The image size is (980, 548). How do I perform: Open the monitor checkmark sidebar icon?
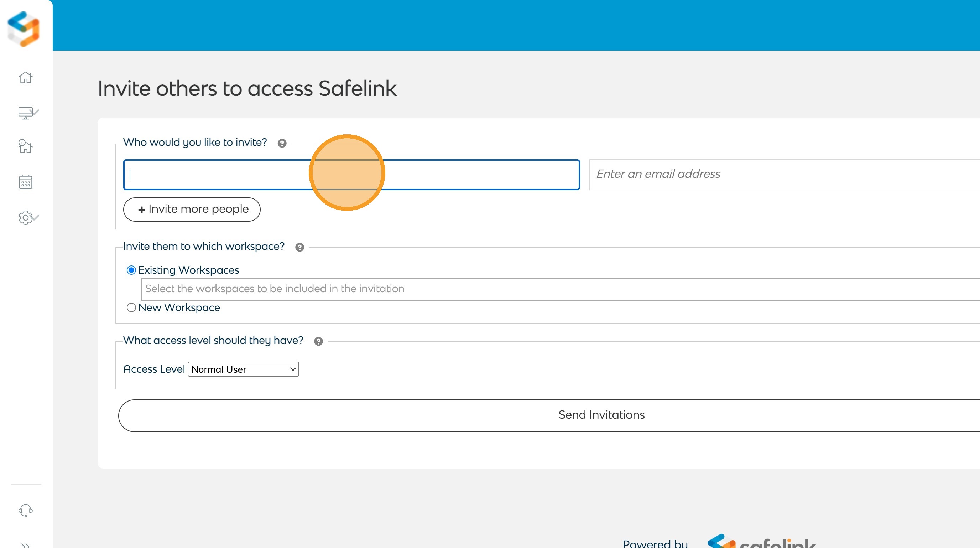(28, 113)
